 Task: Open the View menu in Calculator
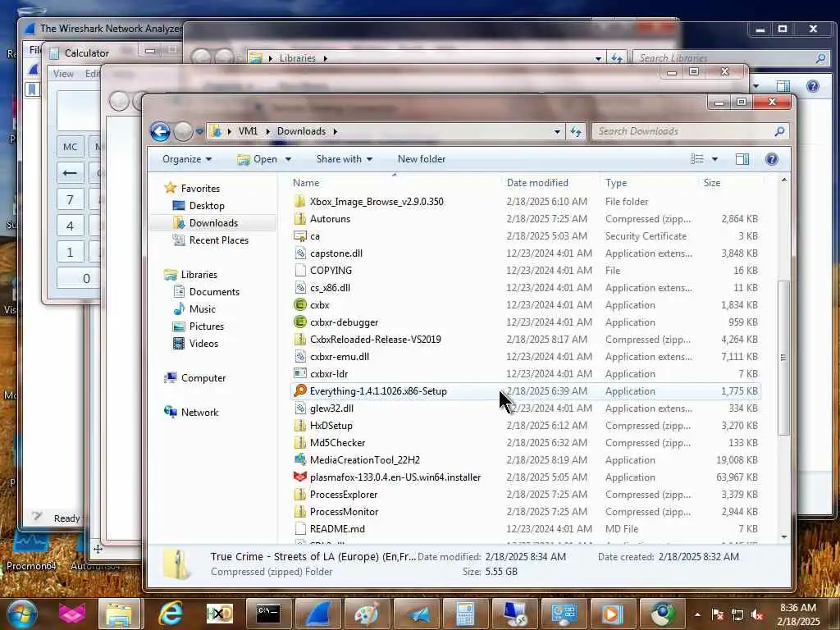tap(63, 73)
